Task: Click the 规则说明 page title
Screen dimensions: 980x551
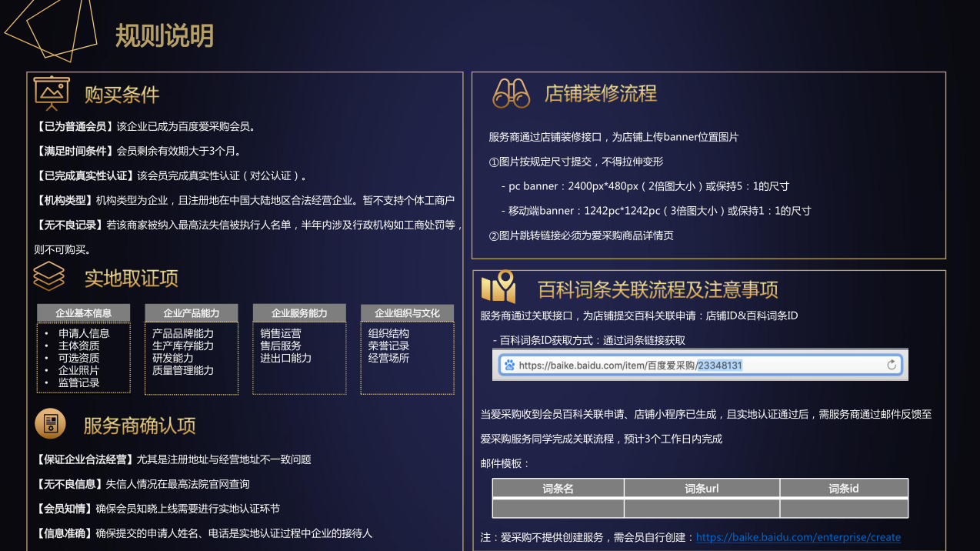Action: [164, 35]
